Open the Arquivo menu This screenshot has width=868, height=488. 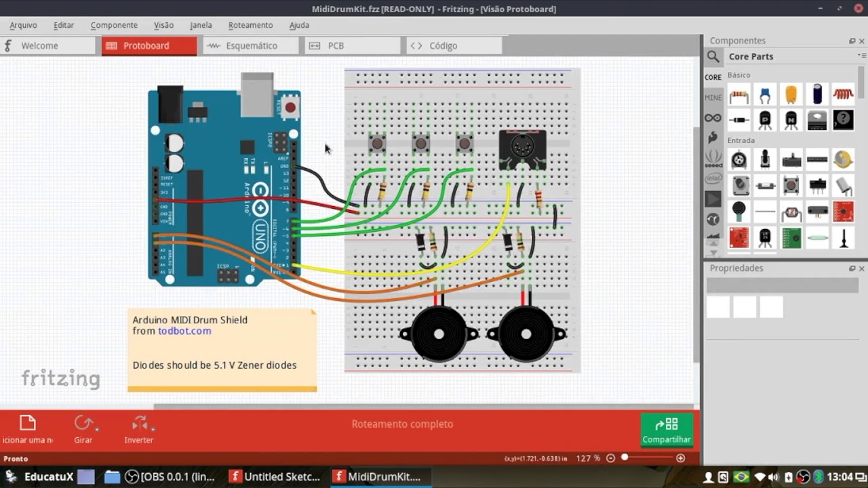tap(23, 25)
